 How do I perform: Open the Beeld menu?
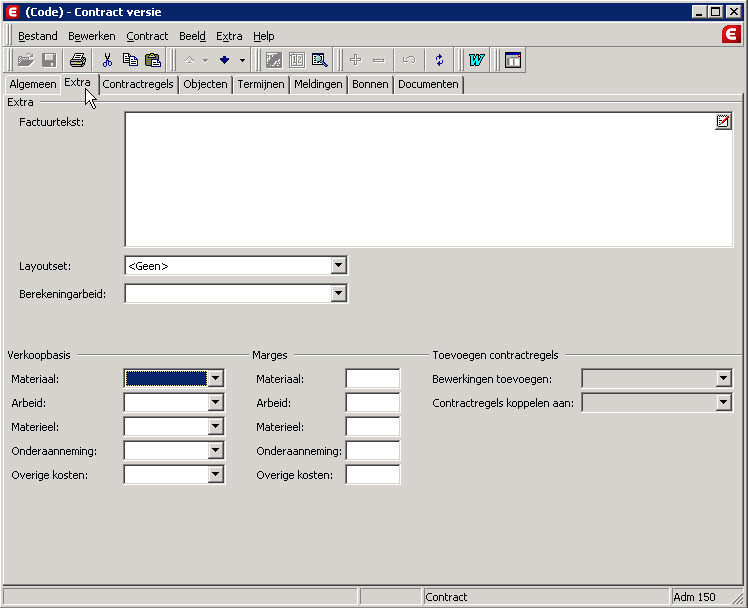192,36
